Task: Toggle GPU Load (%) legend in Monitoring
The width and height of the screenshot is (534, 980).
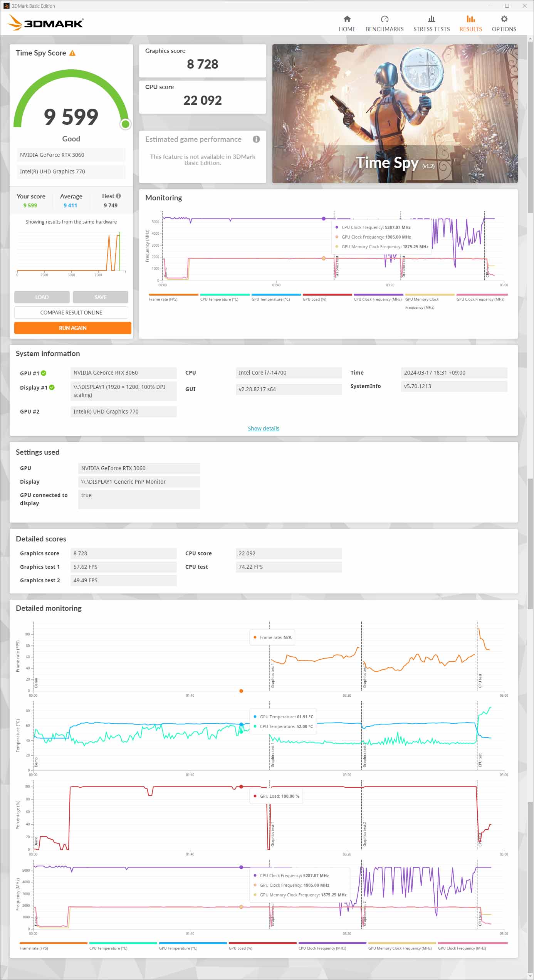Action: pyautogui.click(x=327, y=298)
